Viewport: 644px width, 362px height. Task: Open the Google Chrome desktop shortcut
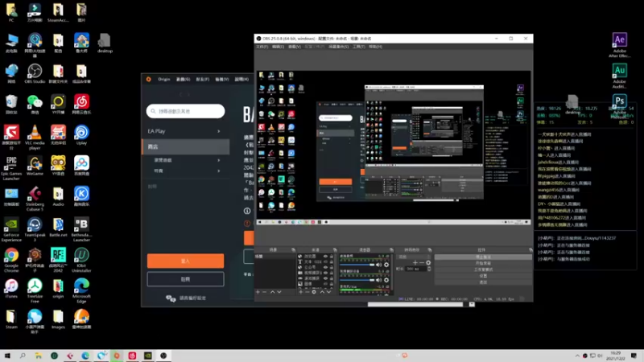[11, 260]
